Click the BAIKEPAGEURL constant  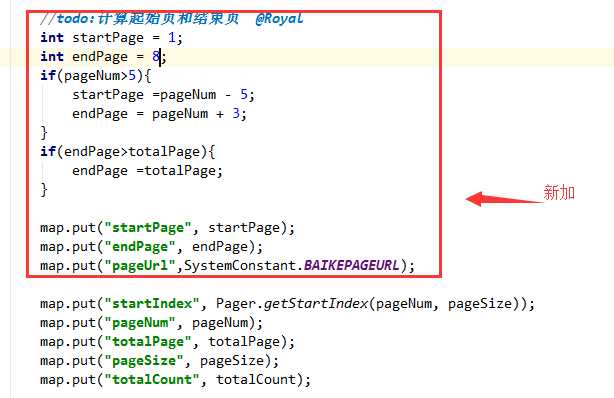point(352,266)
